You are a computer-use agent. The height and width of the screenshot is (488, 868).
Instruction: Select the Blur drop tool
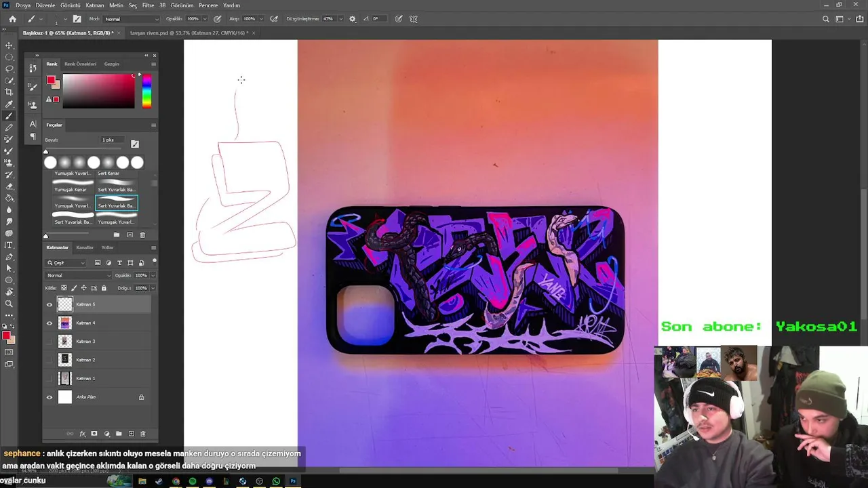coord(9,209)
